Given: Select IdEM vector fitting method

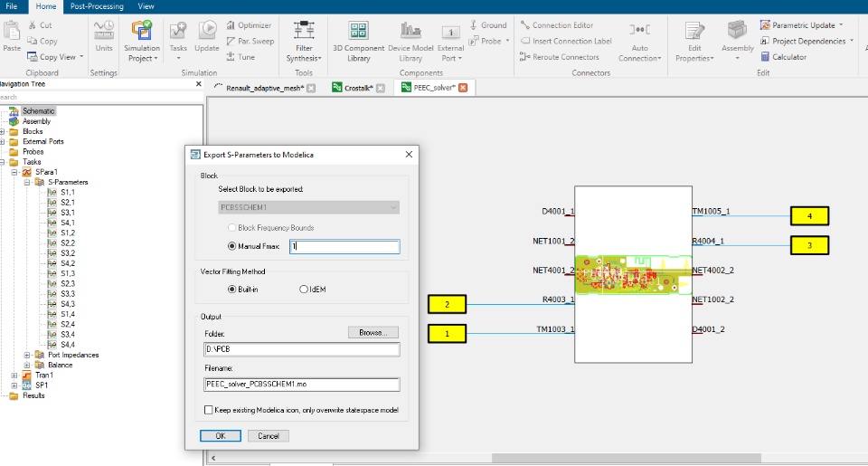Looking at the screenshot, I should pos(304,290).
